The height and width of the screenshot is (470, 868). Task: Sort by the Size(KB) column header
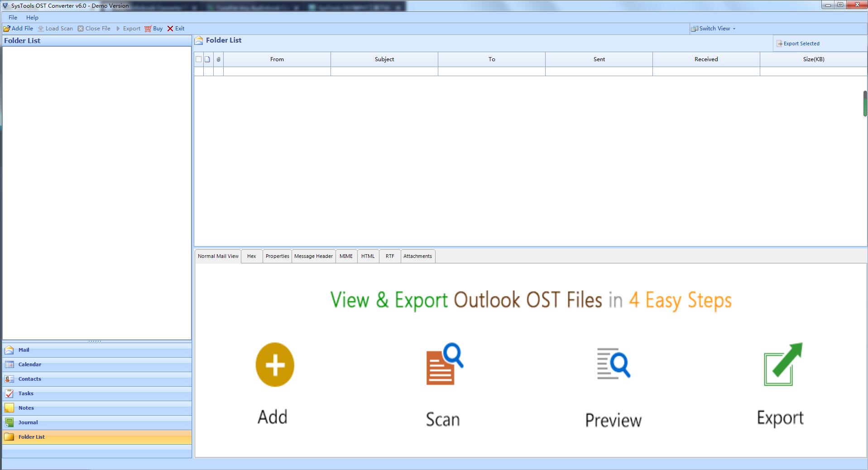point(814,59)
